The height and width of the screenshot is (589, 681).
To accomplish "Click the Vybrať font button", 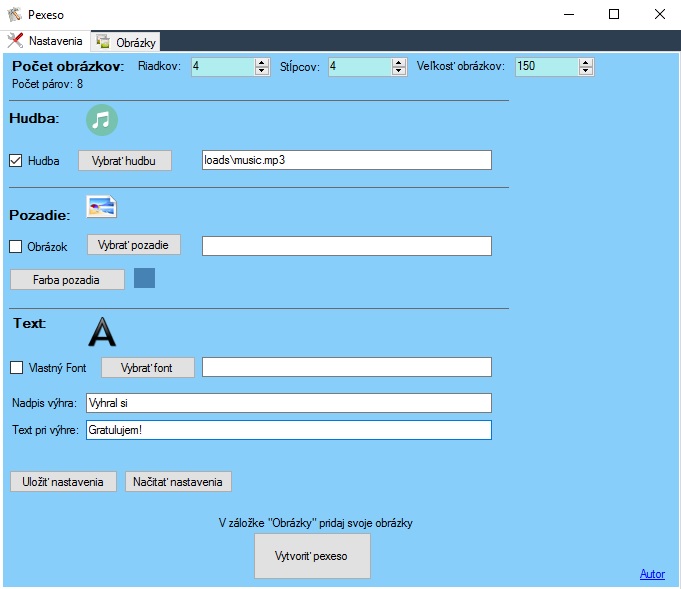I will [148, 367].
